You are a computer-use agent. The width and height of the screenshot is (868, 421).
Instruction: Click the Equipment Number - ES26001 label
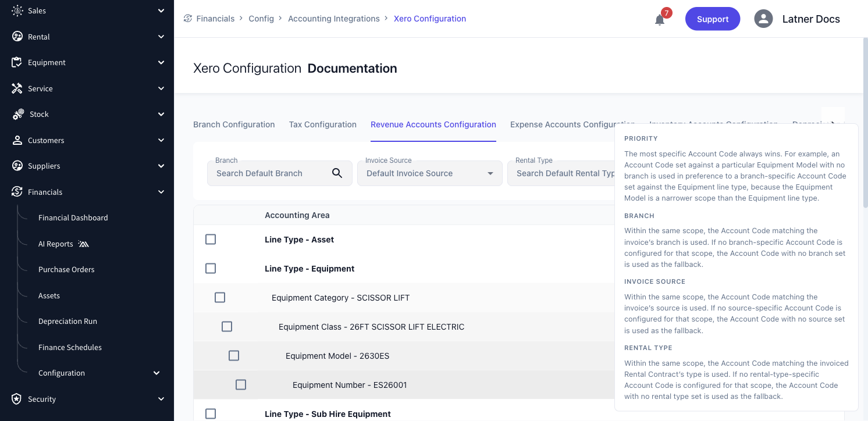(350, 385)
